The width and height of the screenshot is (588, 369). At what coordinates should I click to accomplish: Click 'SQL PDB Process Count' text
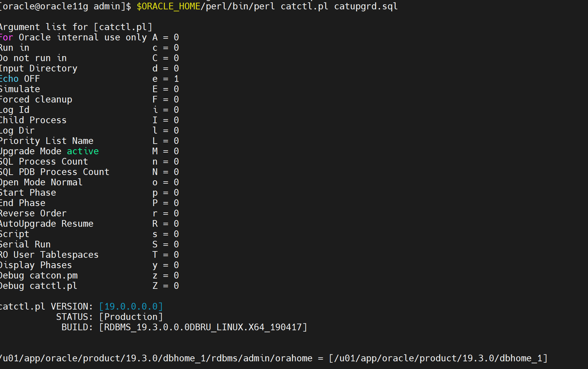55,172
